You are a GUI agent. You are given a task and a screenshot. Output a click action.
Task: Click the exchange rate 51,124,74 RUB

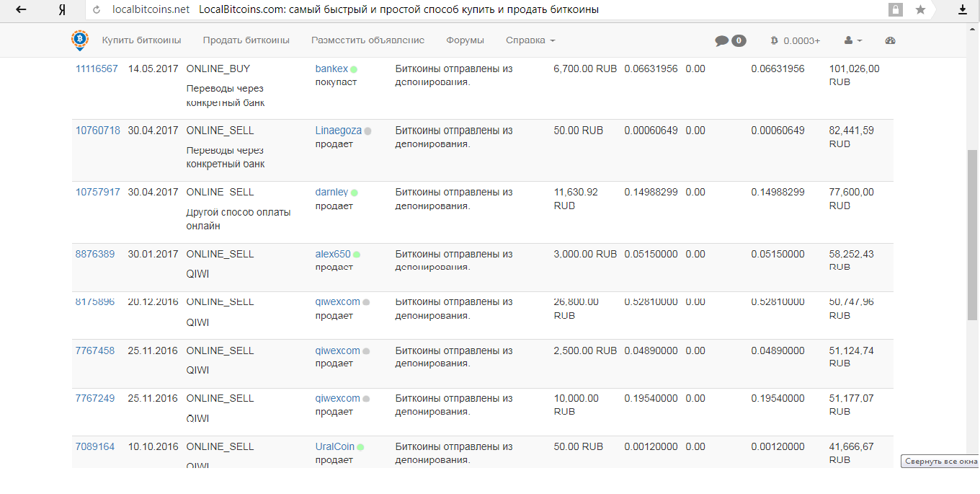852,357
